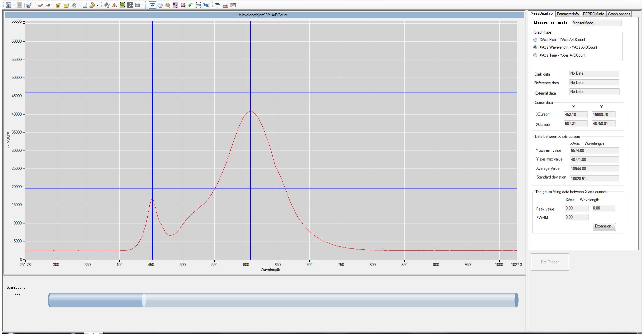Click the cascade windows icon

click(x=217, y=5)
